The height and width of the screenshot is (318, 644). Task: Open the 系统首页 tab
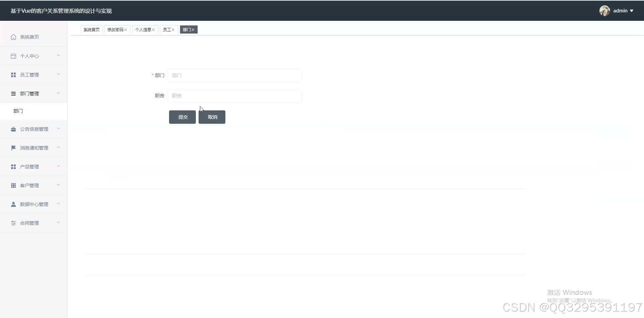point(91,30)
